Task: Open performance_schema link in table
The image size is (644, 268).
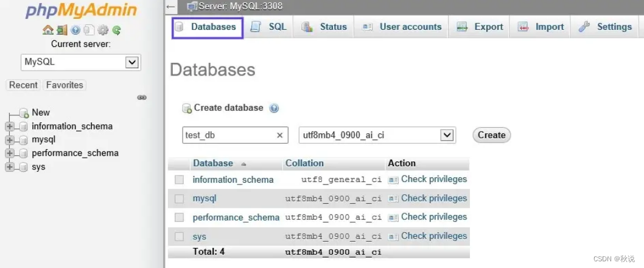Action: [236, 217]
